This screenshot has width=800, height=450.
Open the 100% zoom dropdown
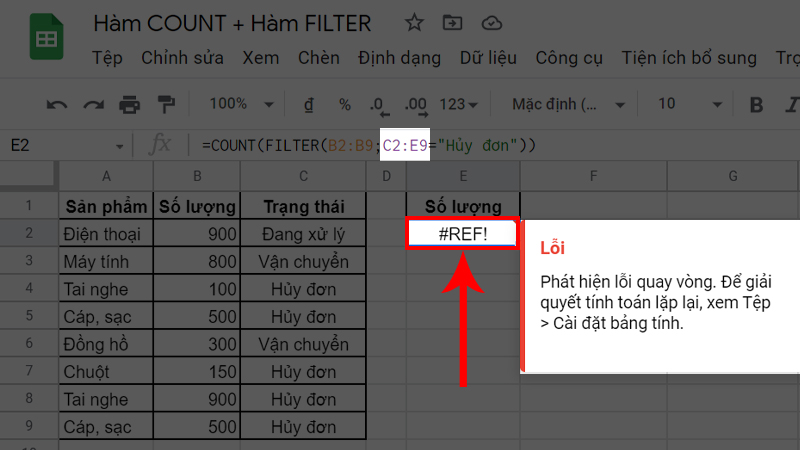tap(238, 104)
